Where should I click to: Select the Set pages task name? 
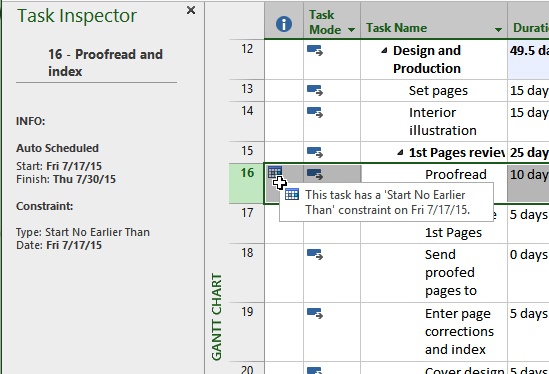pyautogui.click(x=438, y=91)
